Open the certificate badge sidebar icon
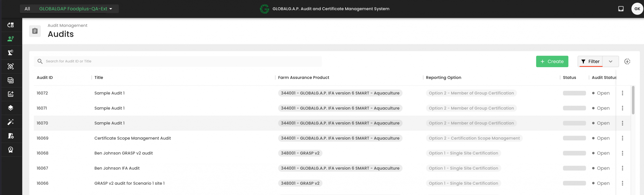644x195 pixels. tap(11, 150)
